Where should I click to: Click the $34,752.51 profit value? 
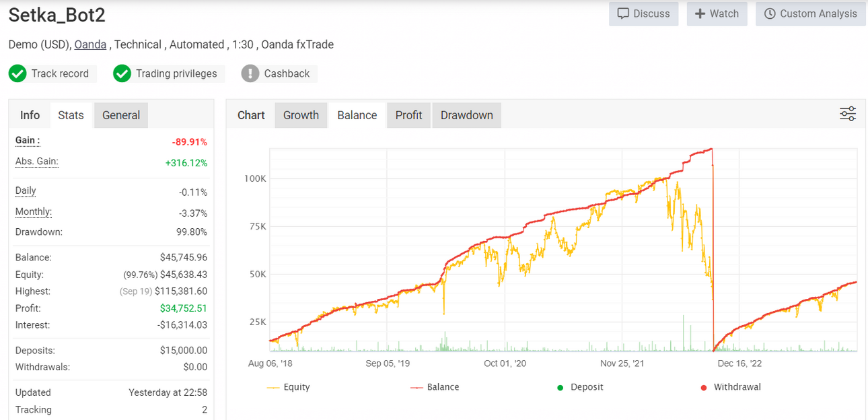pos(184,308)
